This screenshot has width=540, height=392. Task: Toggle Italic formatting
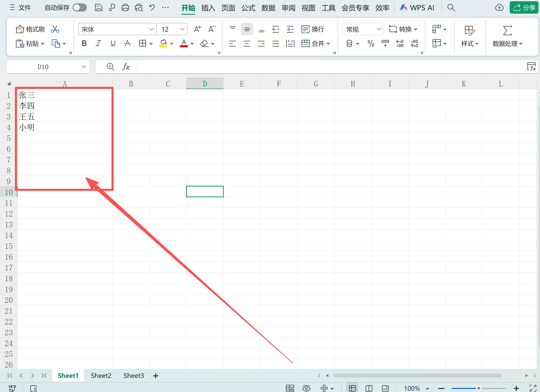pyautogui.click(x=98, y=43)
